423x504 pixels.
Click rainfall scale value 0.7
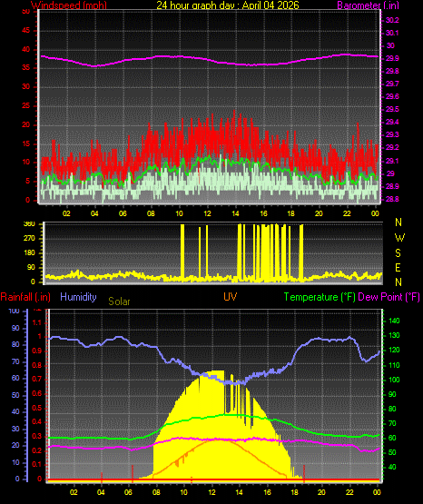(37, 380)
